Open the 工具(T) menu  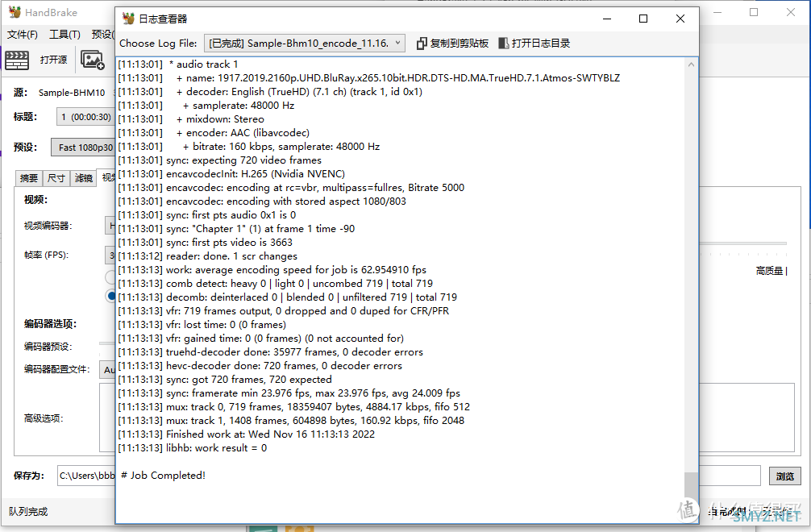[64, 35]
